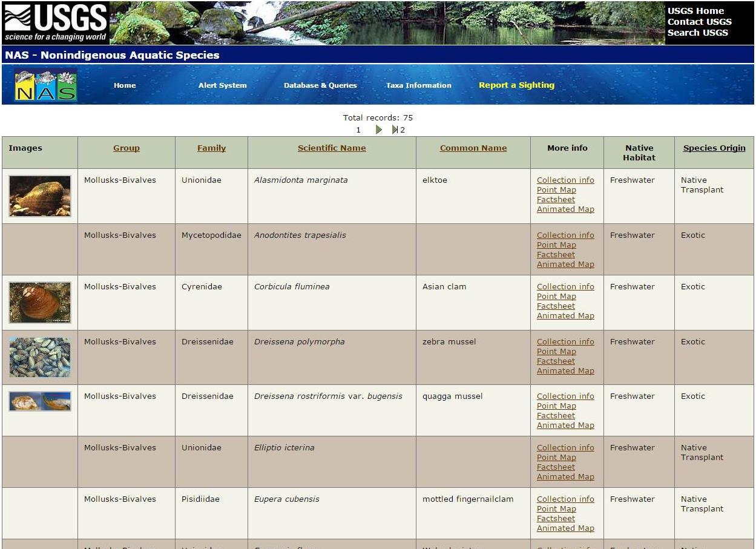Click 'Total records: 75' text
The image size is (756, 549).
pyautogui.click(x=378, y=117)
